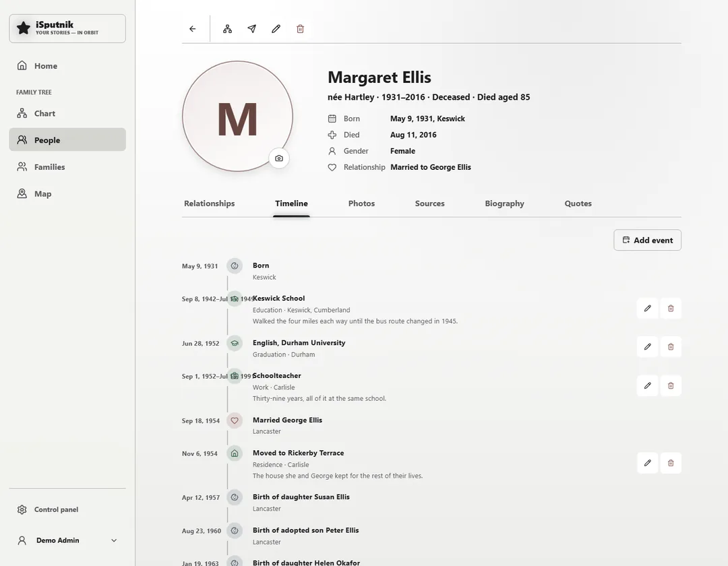
Task: Click the house marker for Rickerby Terrace
Action: (x=235, y=453)
